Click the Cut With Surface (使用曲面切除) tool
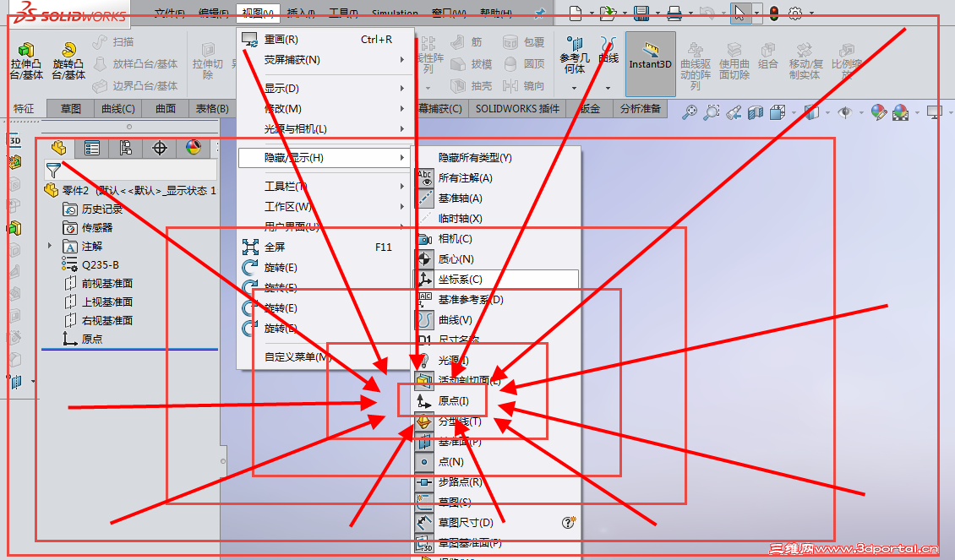This screenshot has width=955, height=560. [x=734, y=61]
